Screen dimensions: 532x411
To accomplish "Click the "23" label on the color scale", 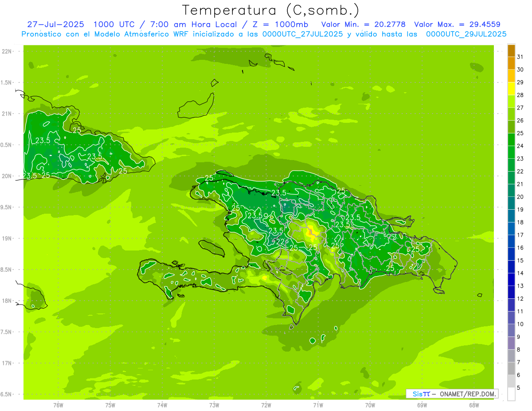I will coord(520,159).
